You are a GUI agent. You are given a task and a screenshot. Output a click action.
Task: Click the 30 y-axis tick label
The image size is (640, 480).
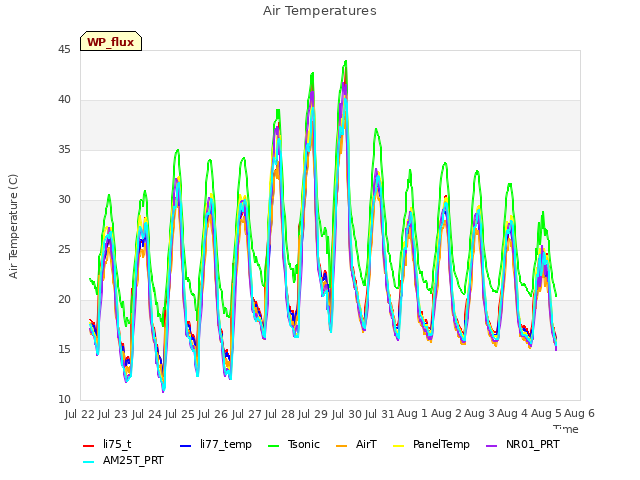coord(64,199)
